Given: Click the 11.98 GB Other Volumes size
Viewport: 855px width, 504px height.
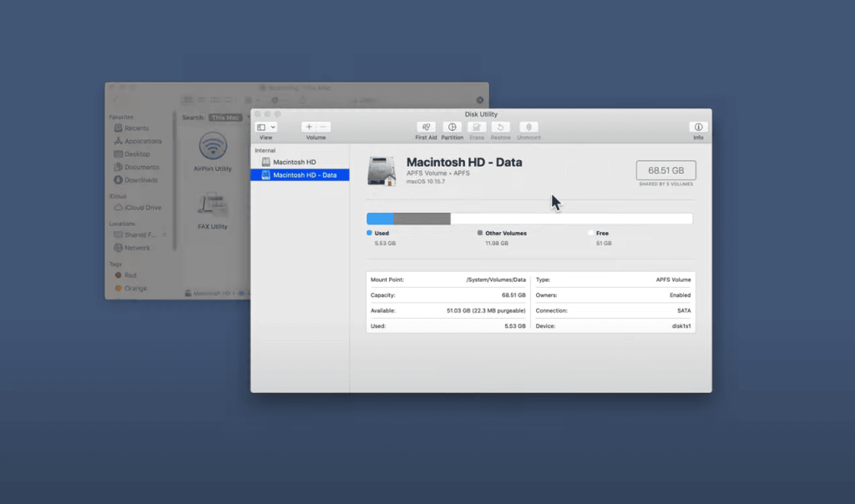Looking at the screenshot, I should point(496,243).
